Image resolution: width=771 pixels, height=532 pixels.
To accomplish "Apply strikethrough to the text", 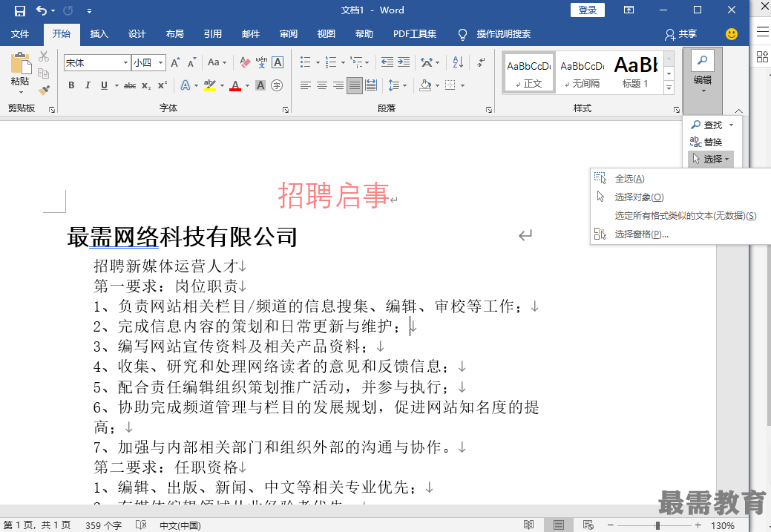I will [130, 85].
